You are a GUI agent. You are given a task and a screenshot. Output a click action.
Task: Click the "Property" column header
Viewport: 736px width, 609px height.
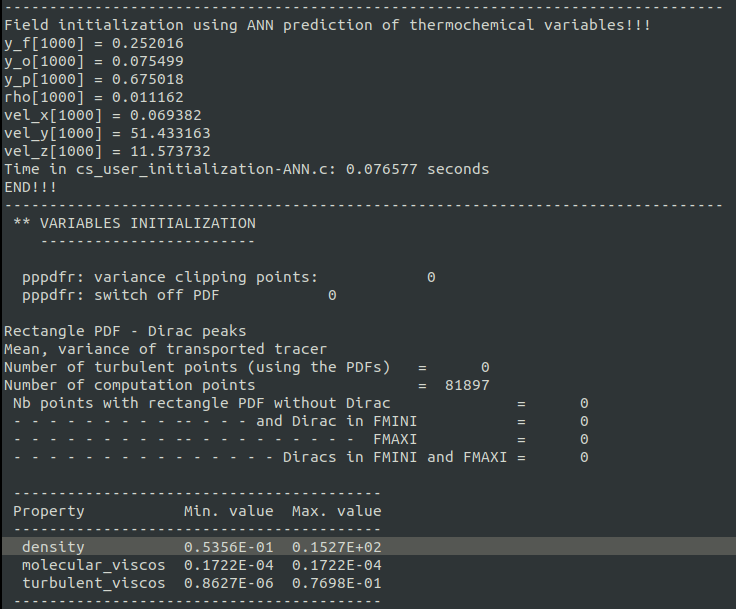click(x=49, y=511)
